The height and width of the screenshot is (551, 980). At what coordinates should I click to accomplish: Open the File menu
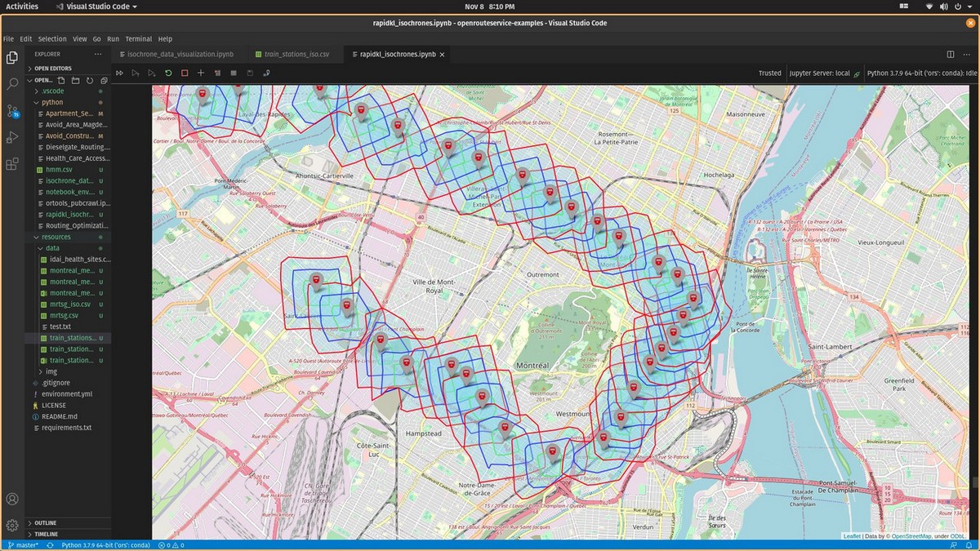point(7,39)
